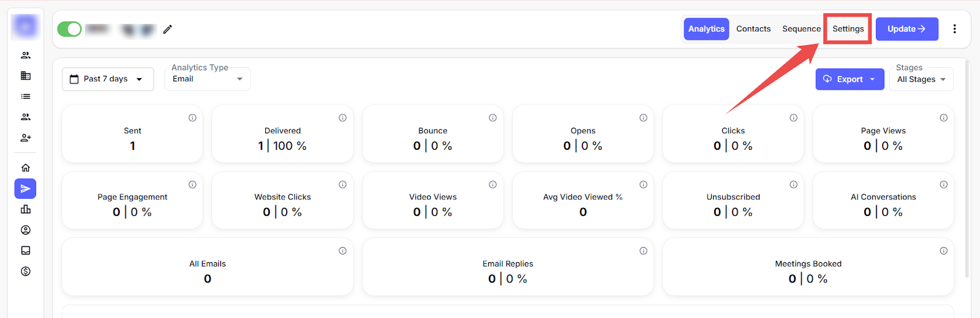Viewport: 980px width, 318px height.
Task: Click the info icon on Sent card
Action: (192, 118)
